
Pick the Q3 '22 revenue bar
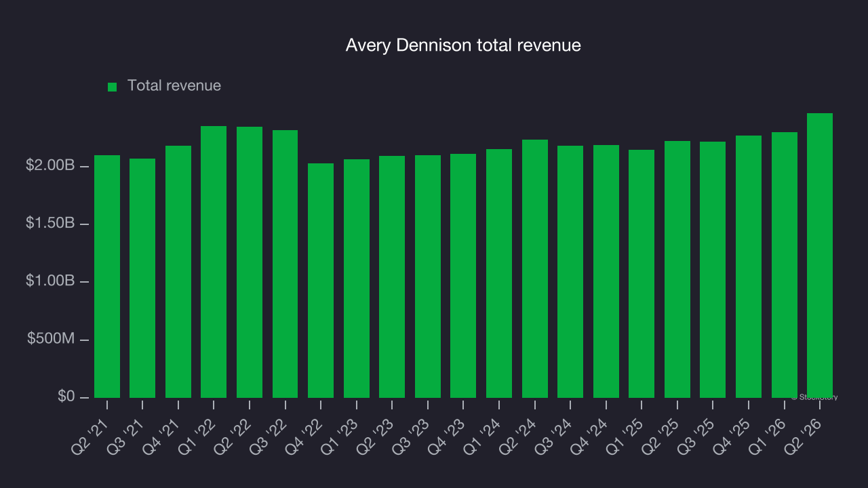click(x=285, y=264)
